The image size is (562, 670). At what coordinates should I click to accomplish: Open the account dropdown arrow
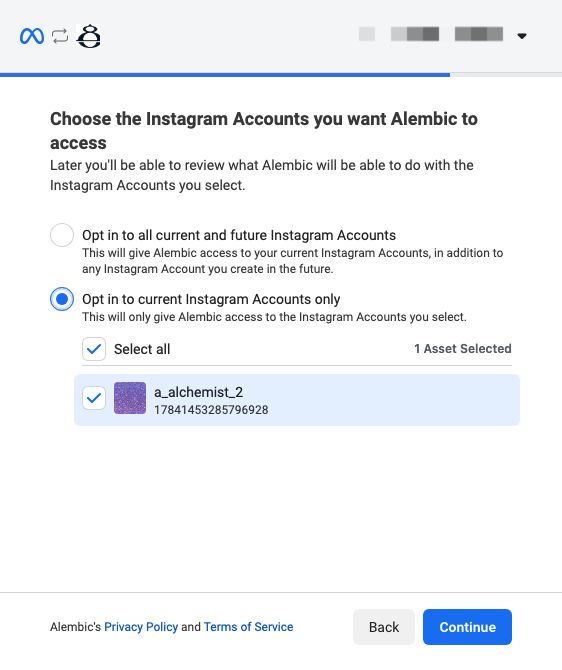[522, 36]
